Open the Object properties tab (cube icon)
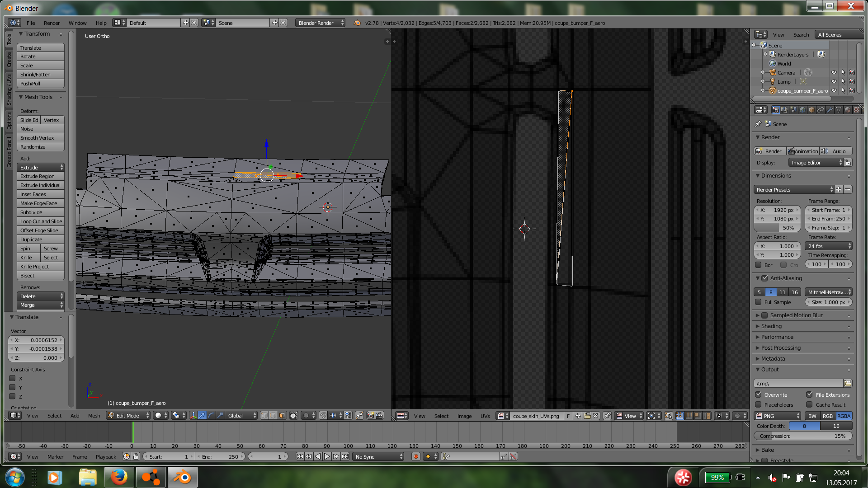Viewport: 868px width, 488px height. coord(811,110)
